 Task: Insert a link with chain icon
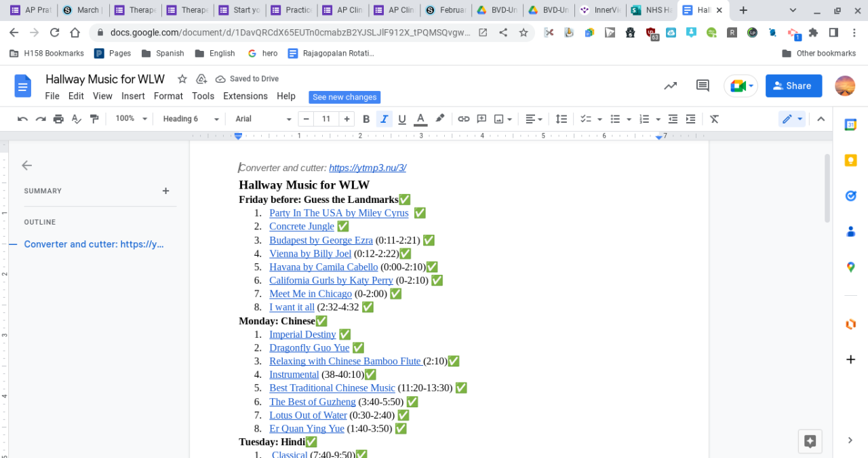pyautogui.click(x=464, y=119)
